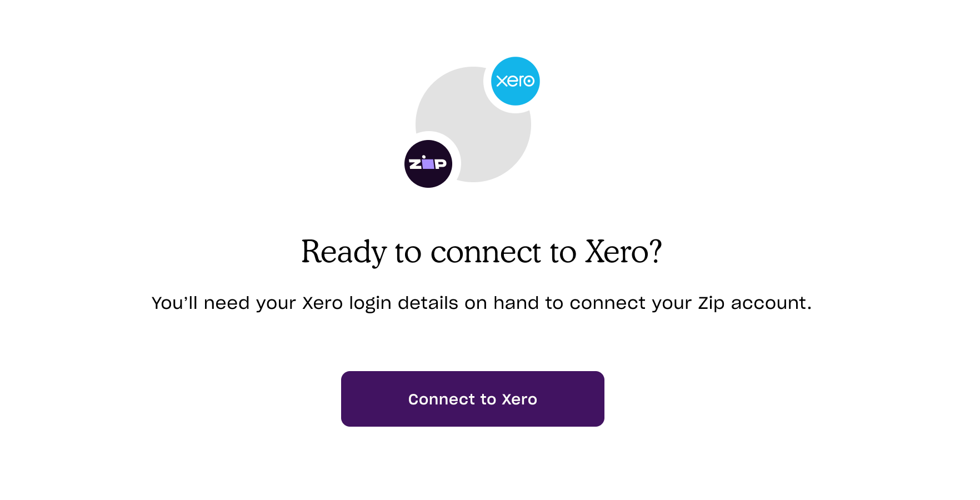Click the word Ready in the heading
Screen dimensions: 980x500
click(344, 253)
